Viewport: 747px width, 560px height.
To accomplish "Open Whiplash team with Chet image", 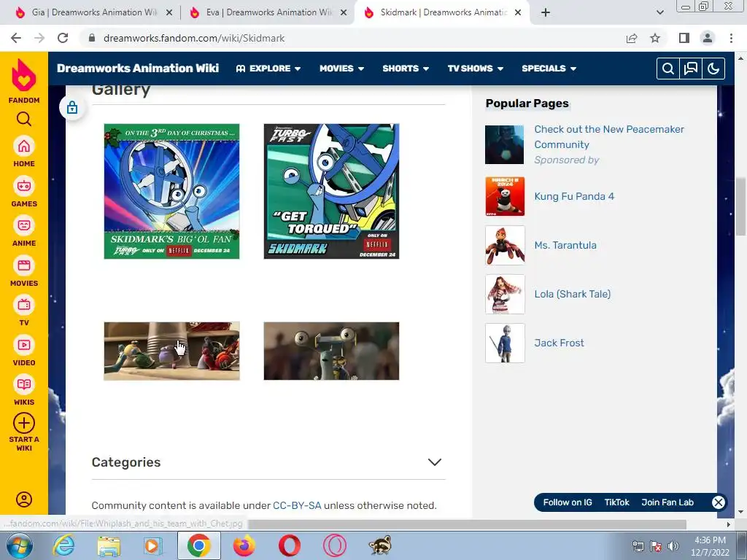I will pos(171,351).
